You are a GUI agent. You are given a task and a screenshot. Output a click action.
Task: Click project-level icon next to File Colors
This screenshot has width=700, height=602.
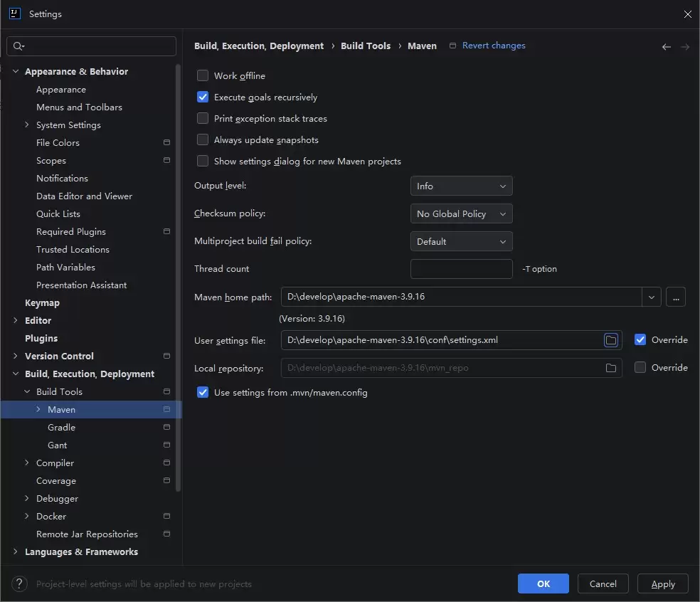click(166, 142)
